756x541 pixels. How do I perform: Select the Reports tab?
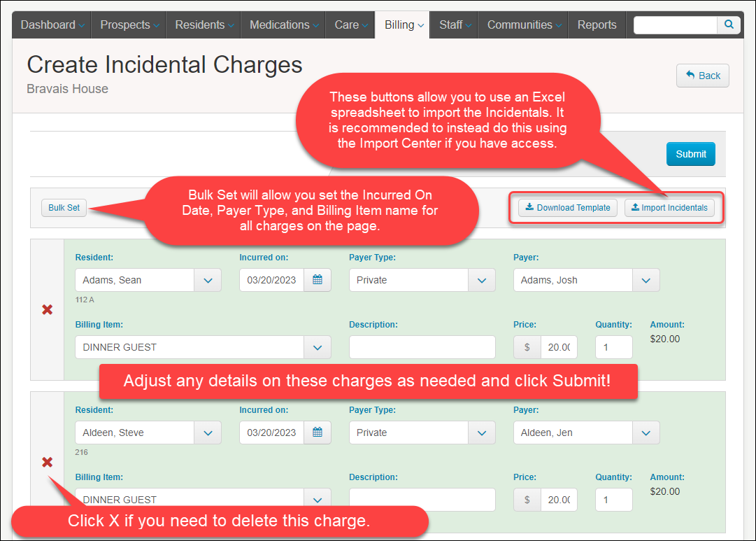pos(597,24)
